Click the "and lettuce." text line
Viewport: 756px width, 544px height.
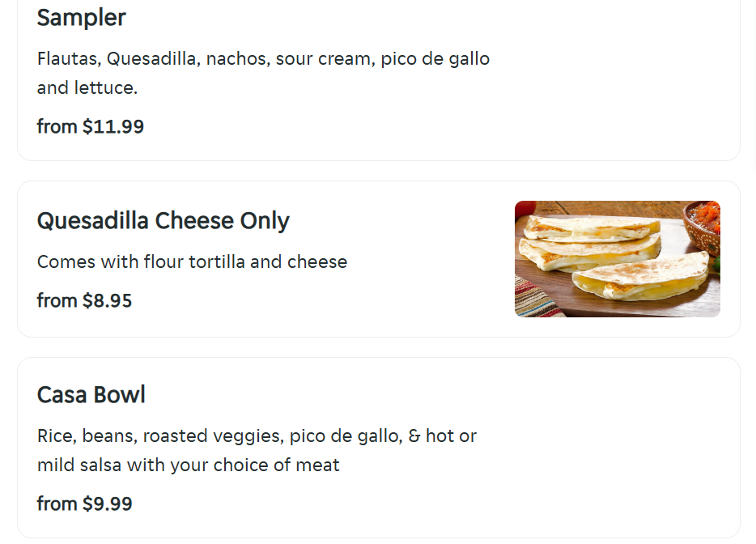87,88
